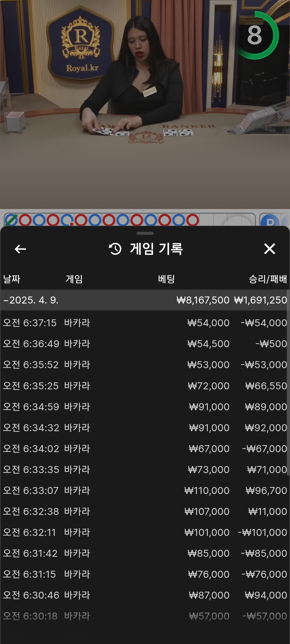Collapse the 2025. 4. 9. date group
Viewport: 290px width, 644px height.
coord(31,300)
